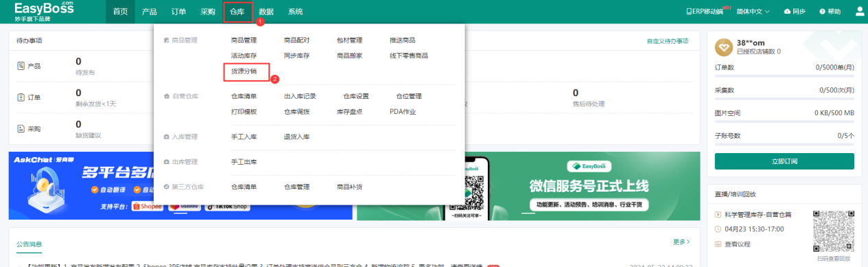Click the 第三方仓库 category icon
Screen dimensions: 868x267
(167, 187)
